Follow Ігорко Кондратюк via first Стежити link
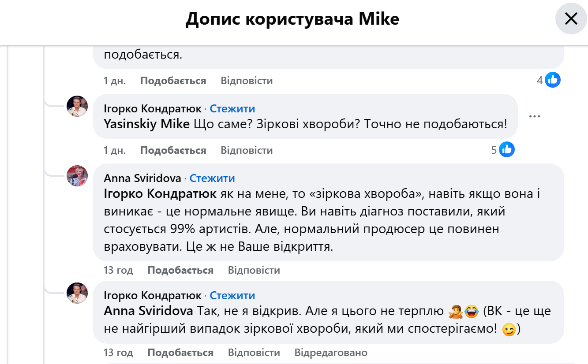The height and width of the screenshot is (364, 588). [x=232, y=108]
